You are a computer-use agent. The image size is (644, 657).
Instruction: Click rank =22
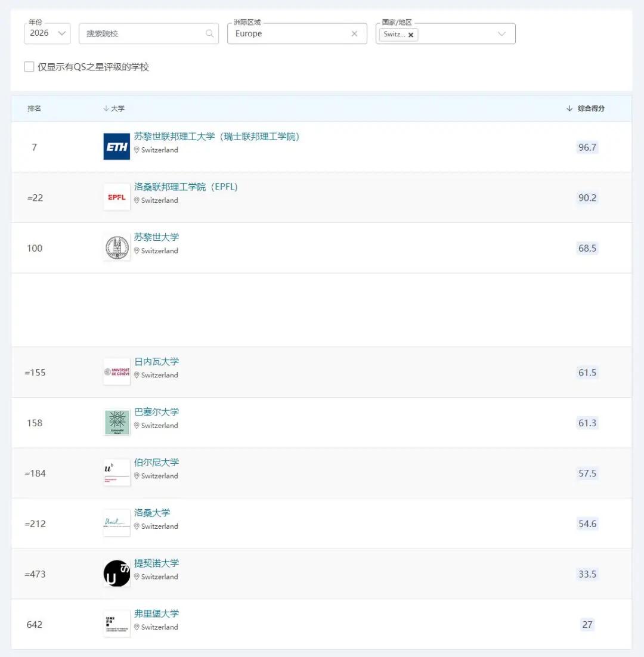tap(35, 198)
